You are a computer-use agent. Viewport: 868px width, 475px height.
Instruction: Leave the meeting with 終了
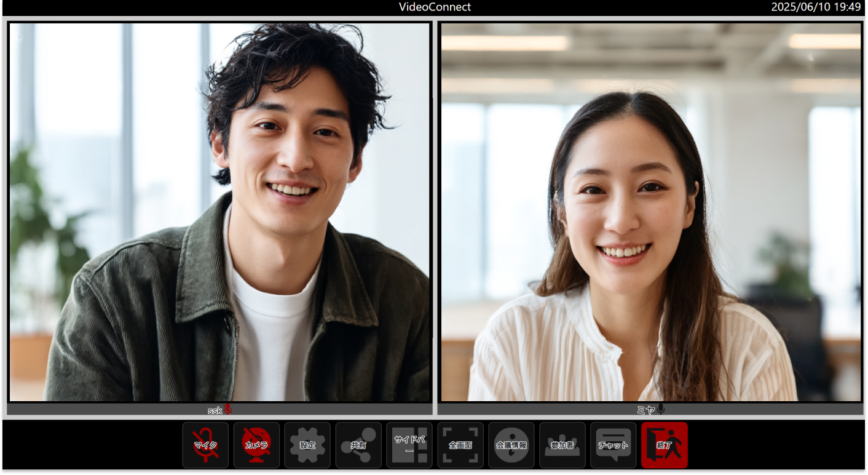click(665, 445)
